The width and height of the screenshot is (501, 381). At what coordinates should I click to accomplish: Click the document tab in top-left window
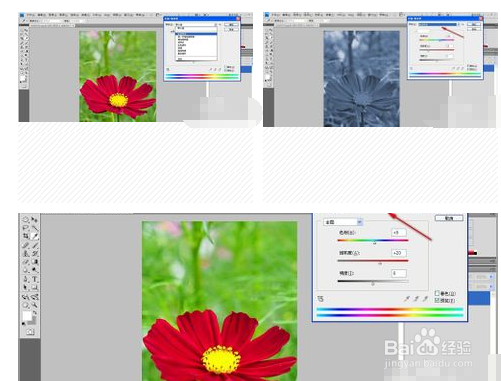pyautogui.click(x=52, y=26)
